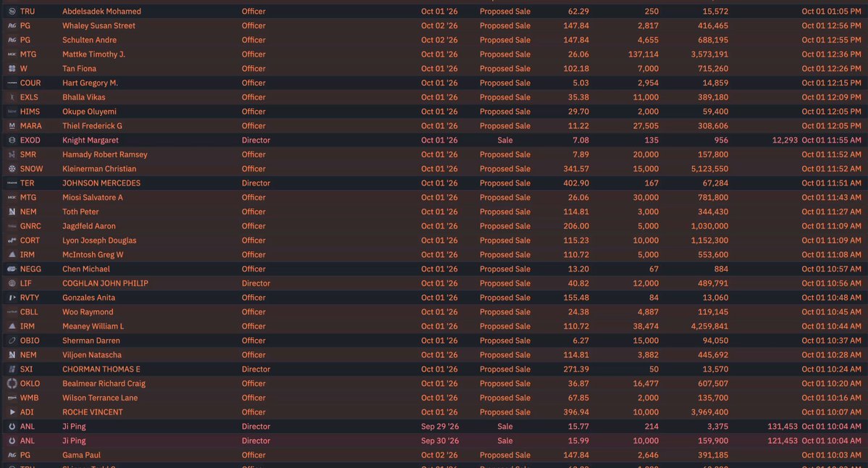The image size is (868, 468).
Task: Click the value 5,123,550 in the SNOW row
Action: coord(709,169)
